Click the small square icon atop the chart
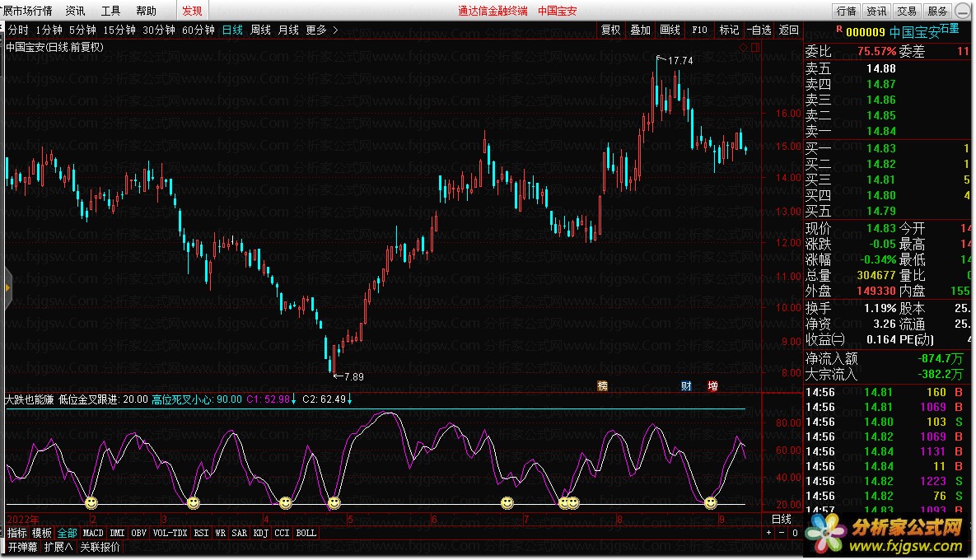The image size is (976, 560). (x=755, y=47)
